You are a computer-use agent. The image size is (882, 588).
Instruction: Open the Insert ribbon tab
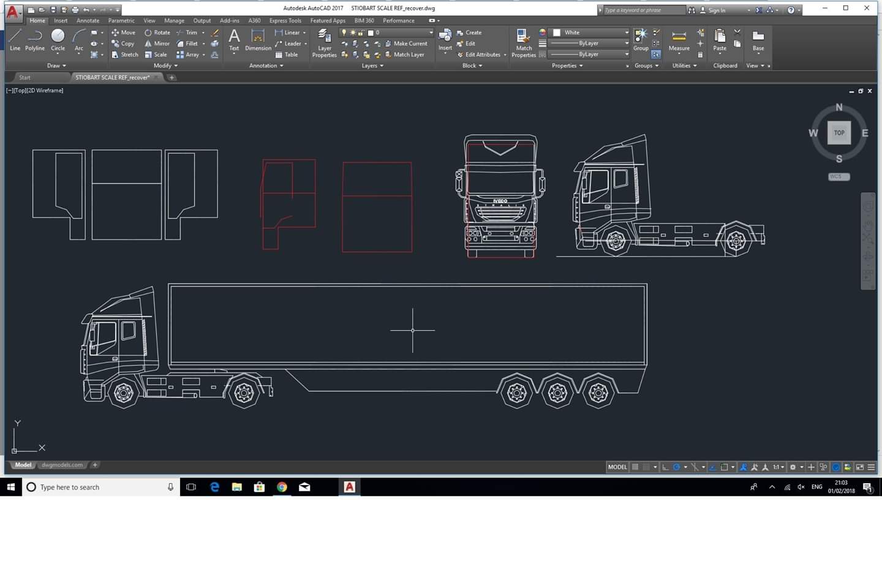pyautogui.click(x=61, y=20)
